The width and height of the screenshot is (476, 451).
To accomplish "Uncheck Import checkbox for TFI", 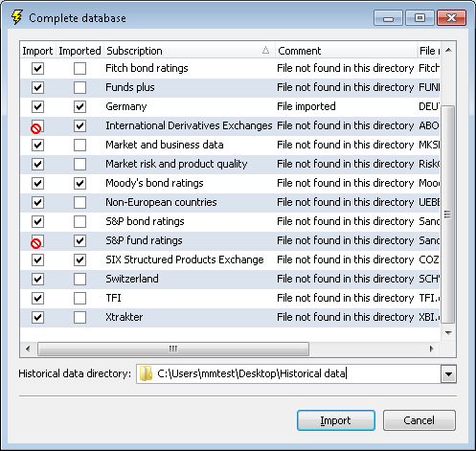I will coord(37,298).
